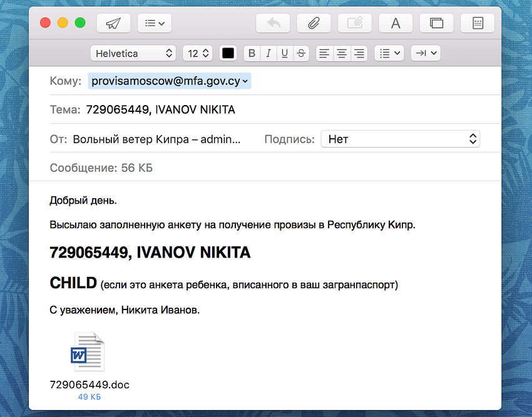Viewport: 532px width, 417px height.
Task: Close the compose window with red button
Action: pos(45,23)
